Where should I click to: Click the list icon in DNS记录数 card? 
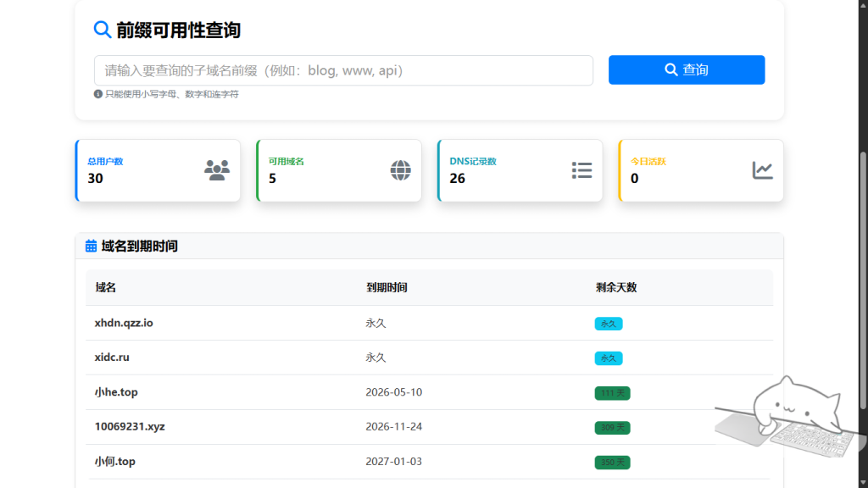(581, 170)
